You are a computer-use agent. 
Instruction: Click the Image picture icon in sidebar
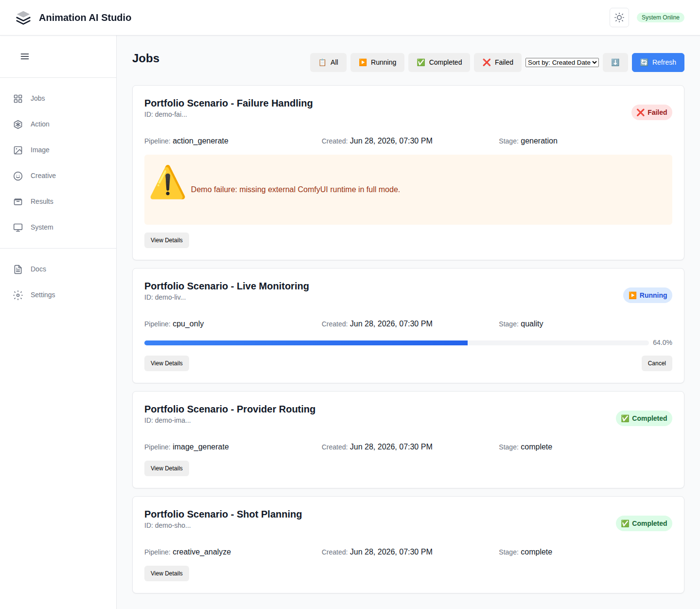pyautogui.click(x=18, y=150)
